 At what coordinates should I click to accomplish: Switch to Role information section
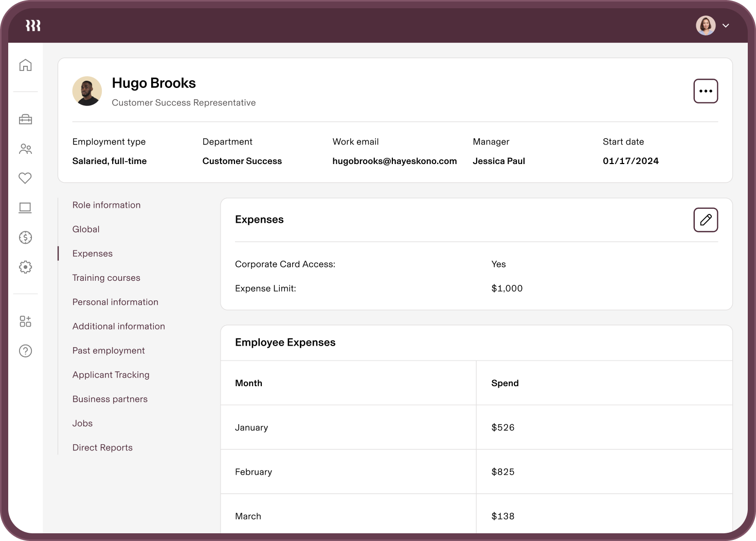[x=106, y=205]
